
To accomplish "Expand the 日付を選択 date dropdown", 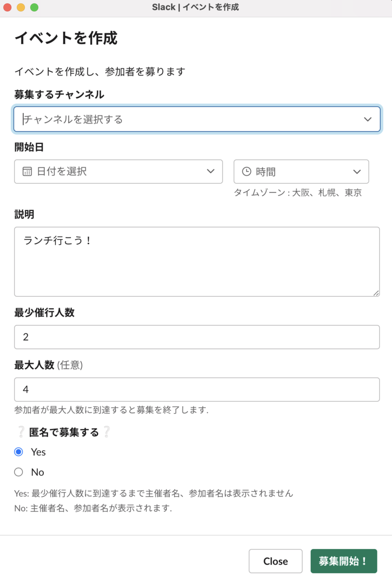I will click(211, 171).
